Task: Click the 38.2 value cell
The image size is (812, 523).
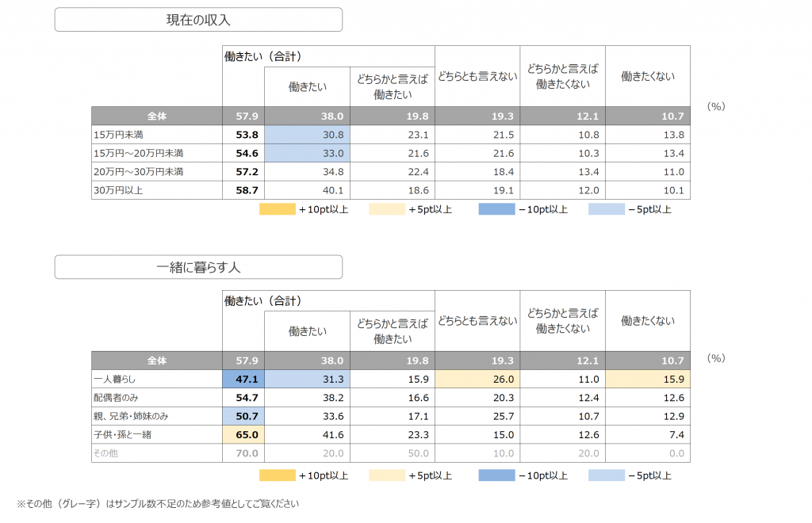Action: (307, 398)
